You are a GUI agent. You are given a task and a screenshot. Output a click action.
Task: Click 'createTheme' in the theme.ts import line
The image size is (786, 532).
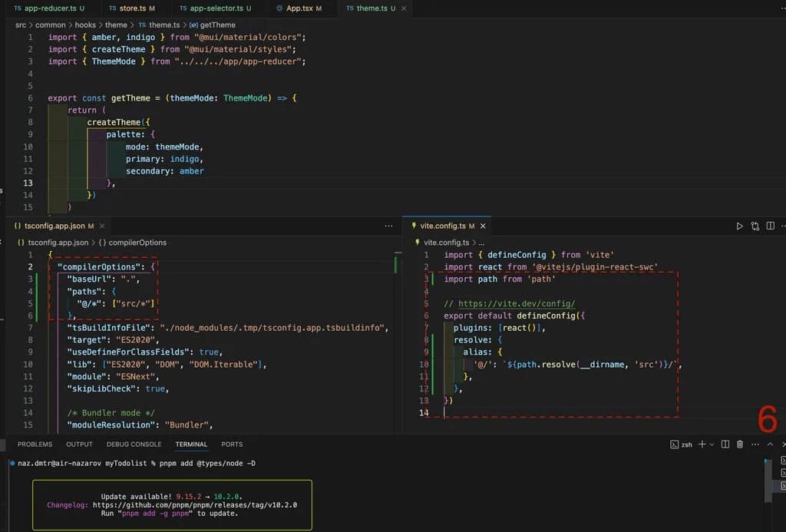coord(118,50)
